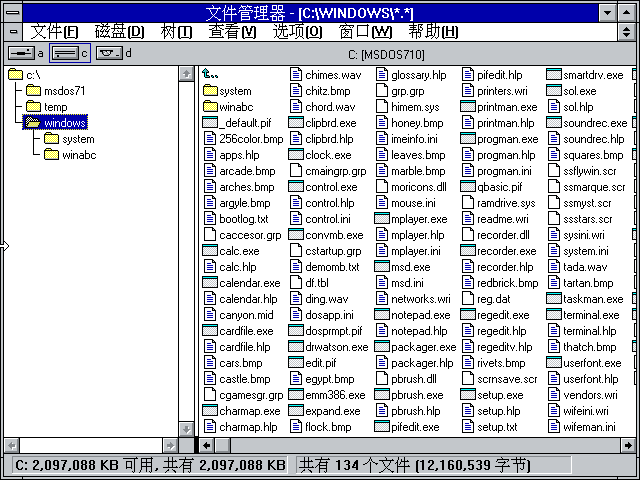640x480 pixels.
Task: Click file list scroll left arrow
Action: tap(207, 445)
